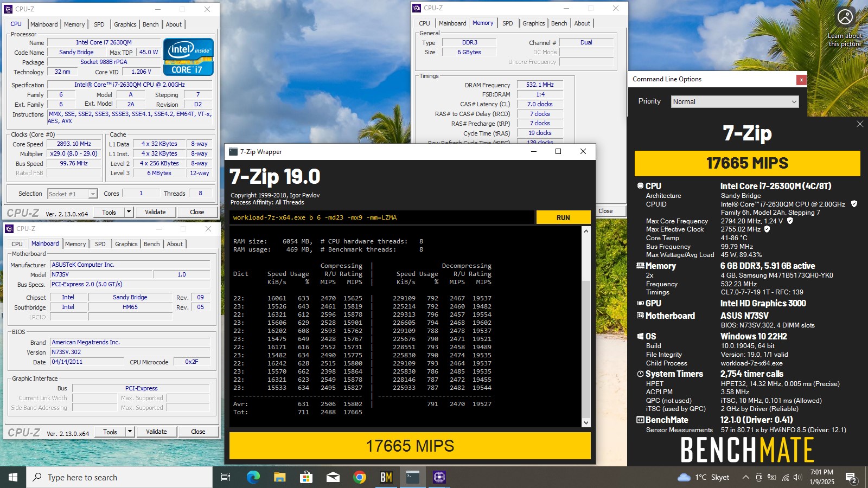Expand Tools dropdown arrow in CPU tab window

click(129, 212)
